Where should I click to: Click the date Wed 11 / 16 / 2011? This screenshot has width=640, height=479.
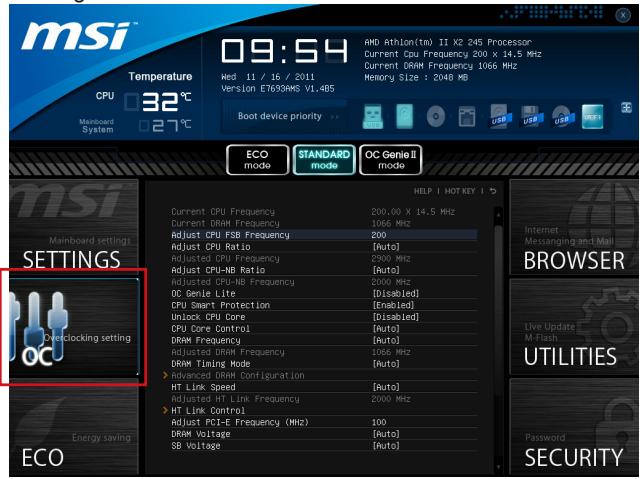(268, 77)
